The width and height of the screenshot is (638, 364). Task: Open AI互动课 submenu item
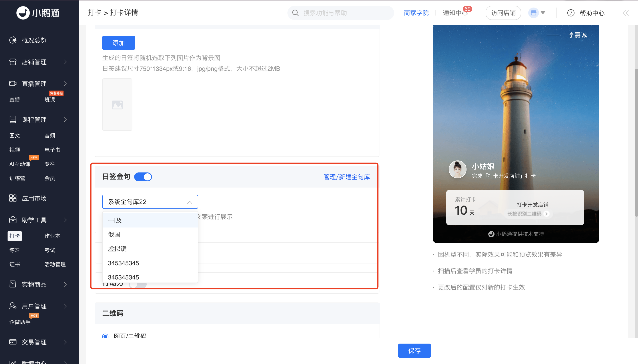(x=20, y=164)
